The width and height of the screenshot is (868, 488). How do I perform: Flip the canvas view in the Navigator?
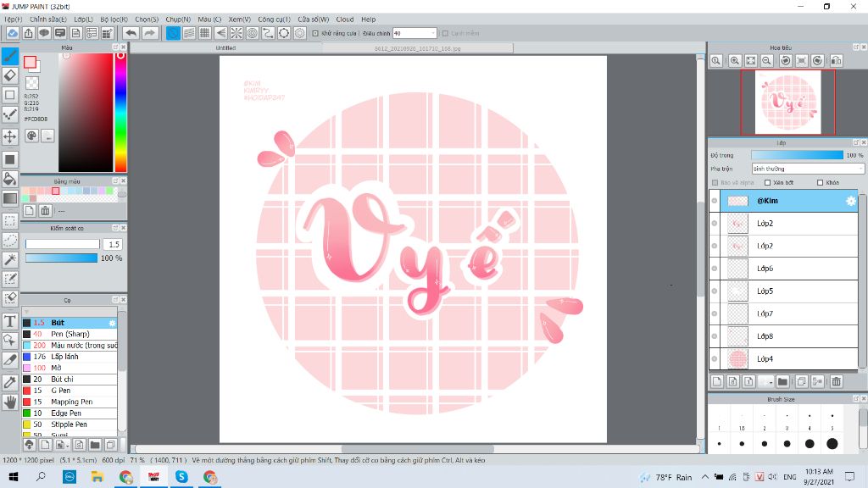836,60
